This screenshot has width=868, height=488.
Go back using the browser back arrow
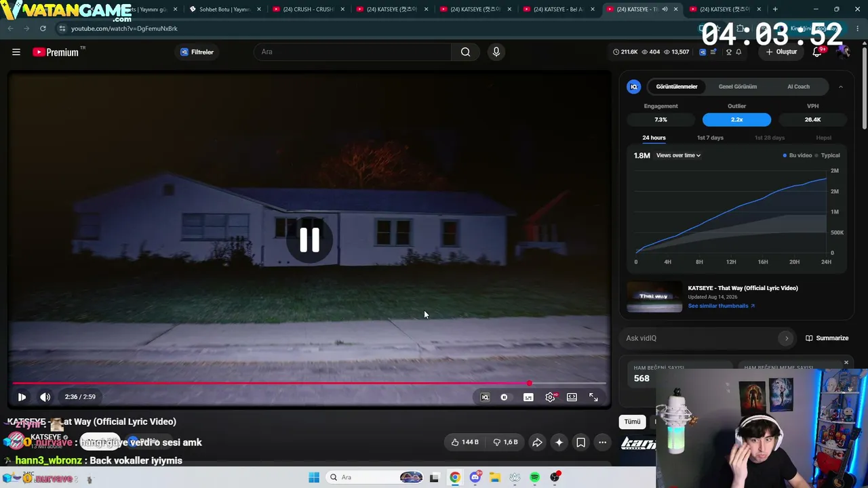click(10, 28)
